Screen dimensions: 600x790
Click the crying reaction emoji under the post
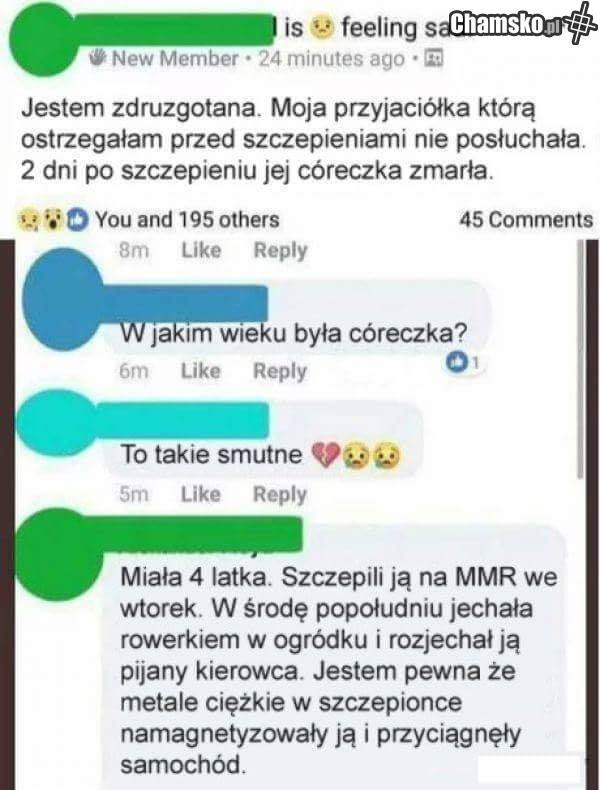pos(28,220)
